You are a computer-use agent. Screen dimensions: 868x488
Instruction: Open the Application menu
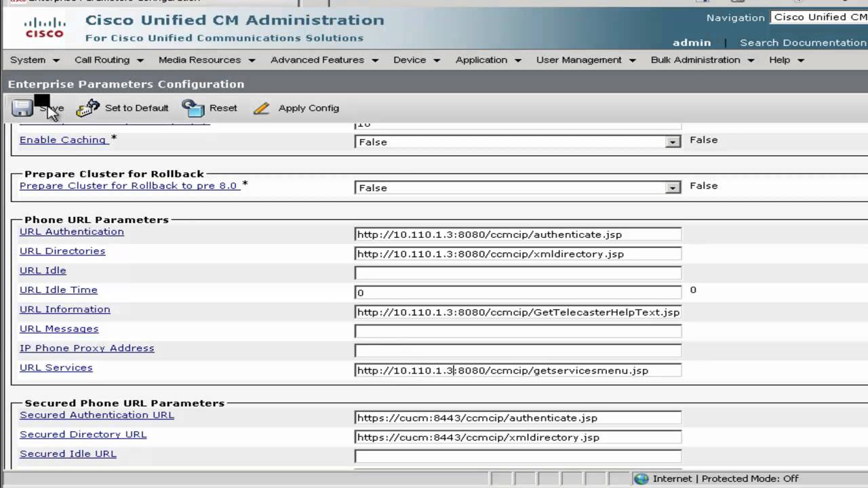[x=488, y=60]
